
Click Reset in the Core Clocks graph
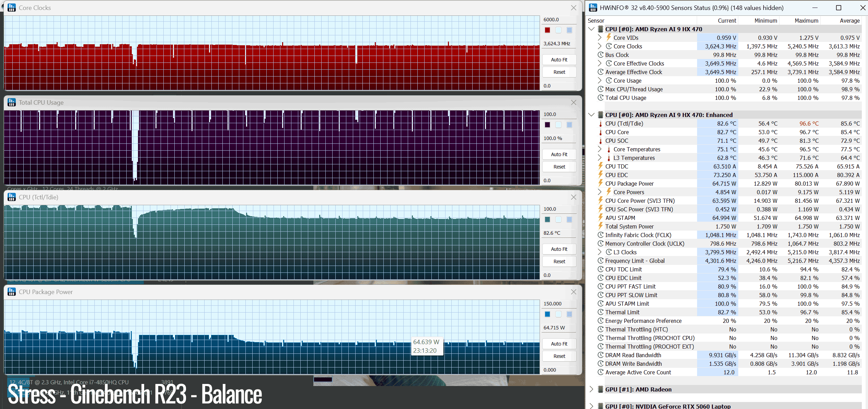tap(559, 72)
